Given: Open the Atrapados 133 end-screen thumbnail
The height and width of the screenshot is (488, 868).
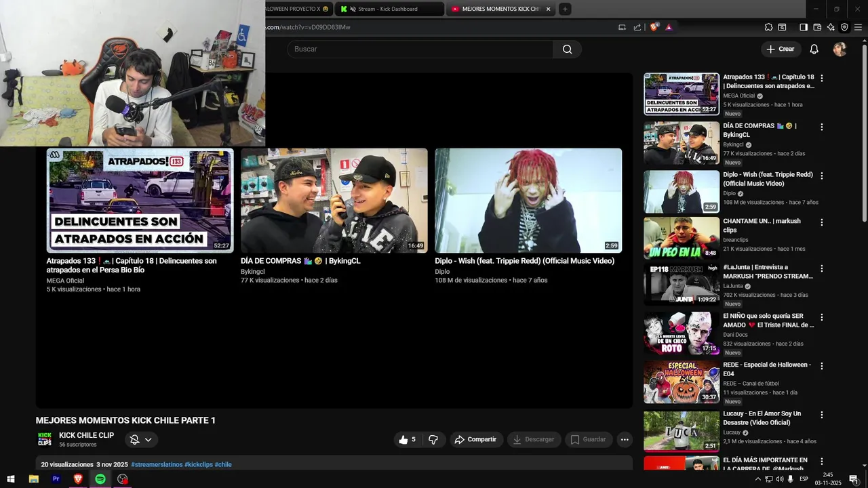Looking at the screenshot, I should tap(140, 201).
